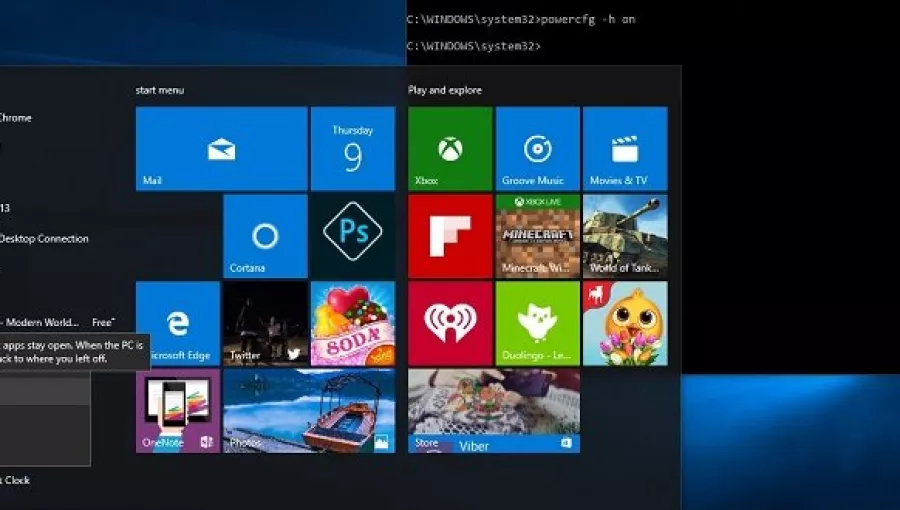Open the iHeartRadio tile
The image size is (900, 510).
pyautogui.click(x=450, y=324)
